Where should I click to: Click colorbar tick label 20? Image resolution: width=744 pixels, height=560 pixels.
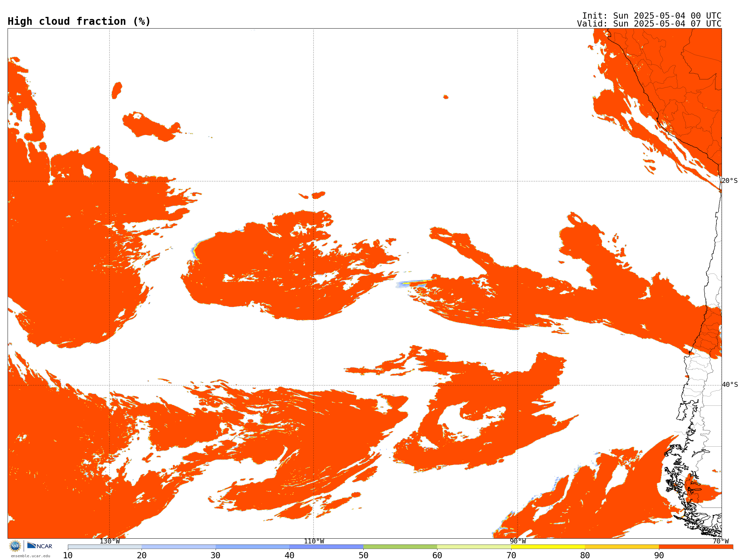pyautogui.click(x=142, y=555)
